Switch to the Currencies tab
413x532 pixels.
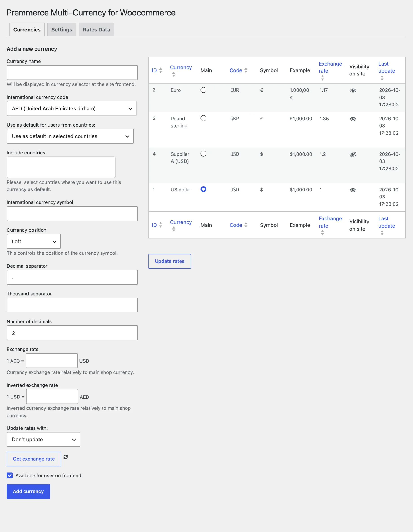click(27, 30)
